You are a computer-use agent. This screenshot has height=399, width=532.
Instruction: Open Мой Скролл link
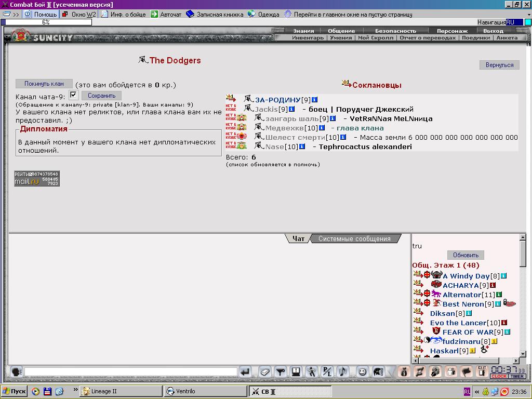376,37
